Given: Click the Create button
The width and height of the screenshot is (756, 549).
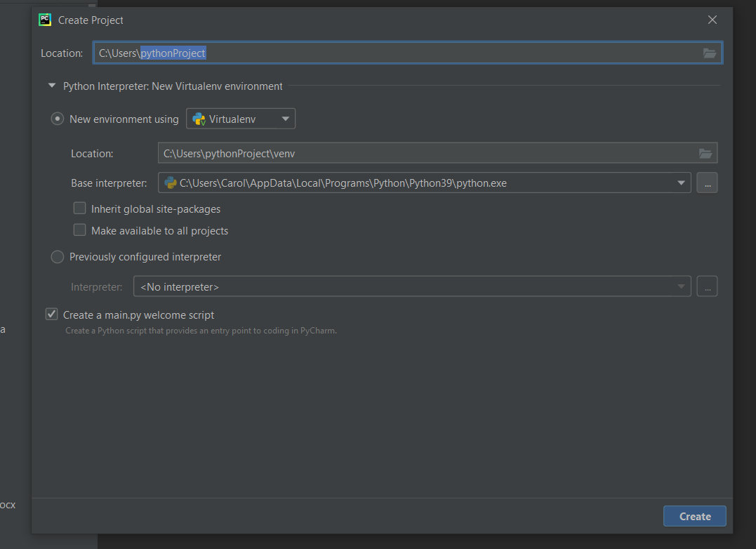Looking at the screenshot, I should pyautogui.click(x=695, y=516).
